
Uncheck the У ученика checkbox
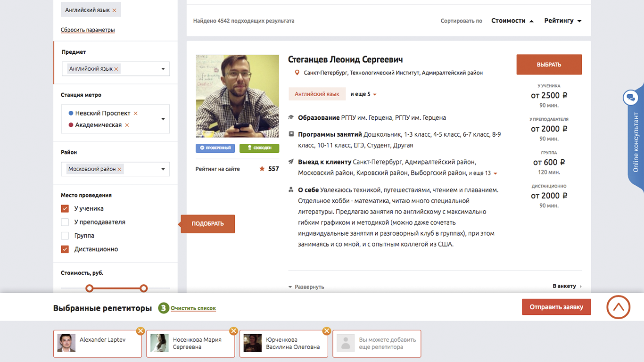[x=65, y=208]
